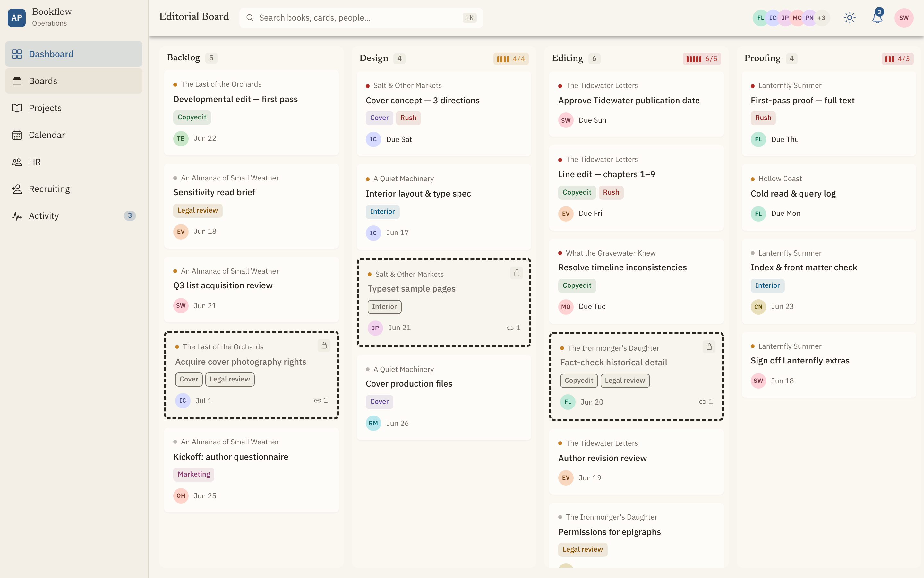Click the Marketing tag
The width and height of the screenshot is (924, 578).
[193, 474]
